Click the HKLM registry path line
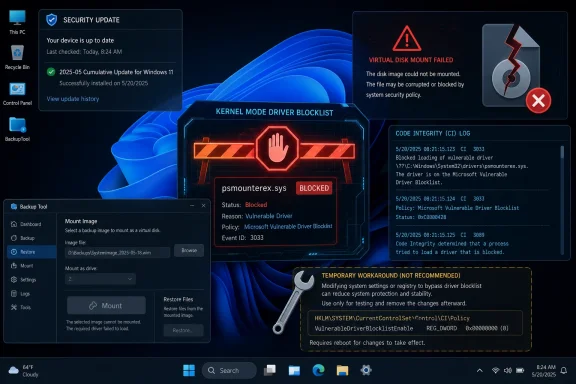This screenshot has width=576, height=384. coord(392,318)
